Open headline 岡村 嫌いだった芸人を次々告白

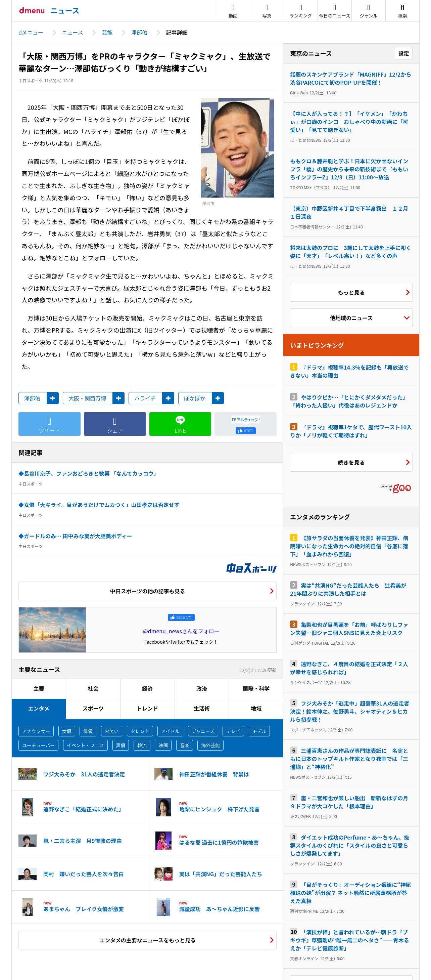(x=83, y=874)
